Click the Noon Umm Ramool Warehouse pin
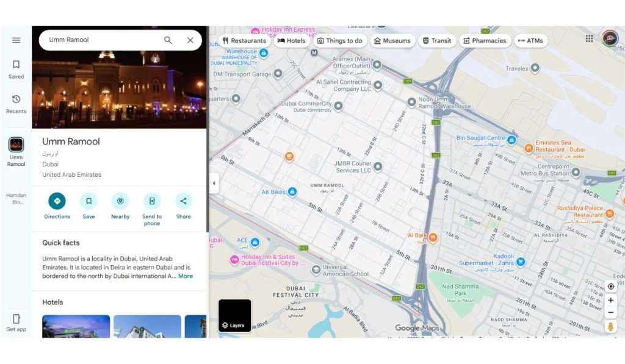The image size is (625, 364). tap(412, 102)
